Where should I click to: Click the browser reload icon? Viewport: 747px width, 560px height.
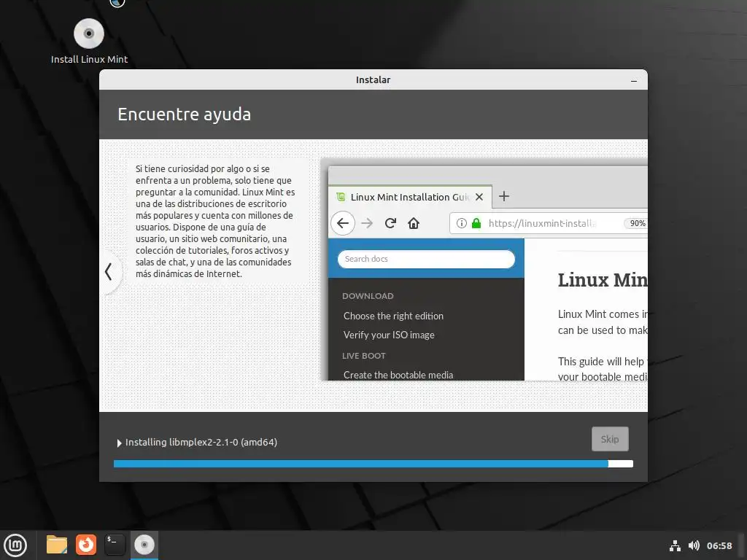pos(390,223)
